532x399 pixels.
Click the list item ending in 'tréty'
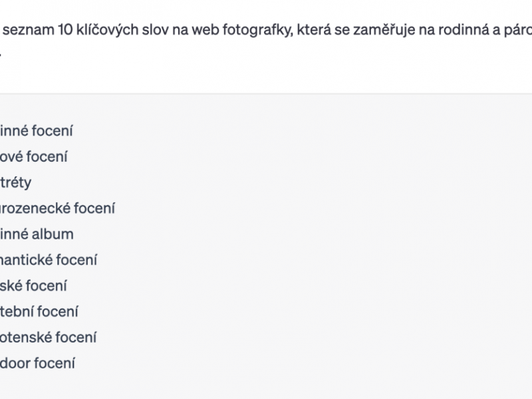coord(15,183)
